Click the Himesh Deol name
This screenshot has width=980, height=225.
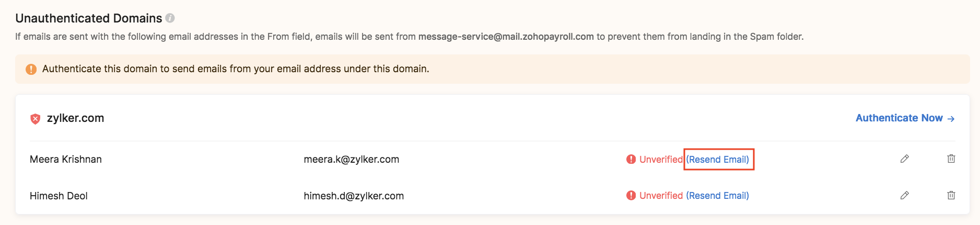tap(59, 196)
